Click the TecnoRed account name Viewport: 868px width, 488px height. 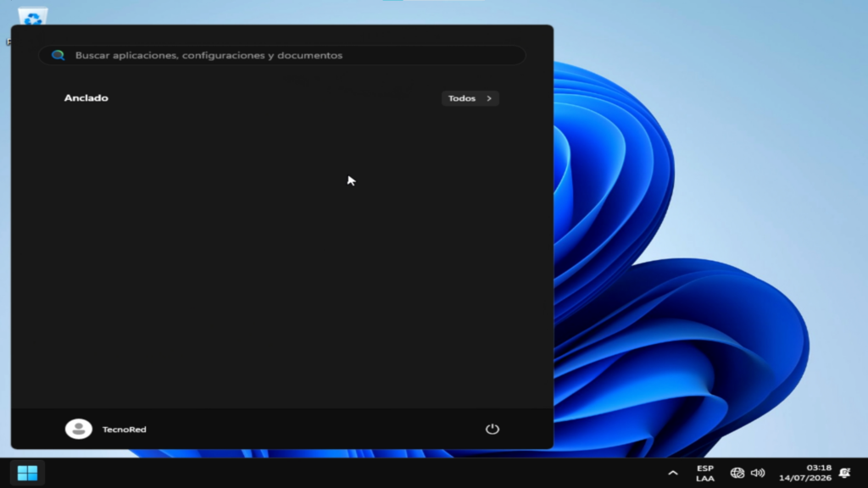point(124,430)
